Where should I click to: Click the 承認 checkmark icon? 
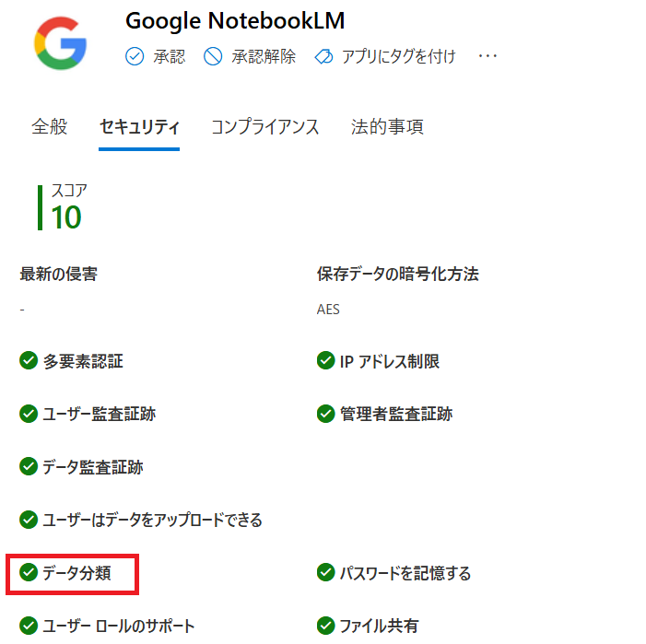point(135,57)
